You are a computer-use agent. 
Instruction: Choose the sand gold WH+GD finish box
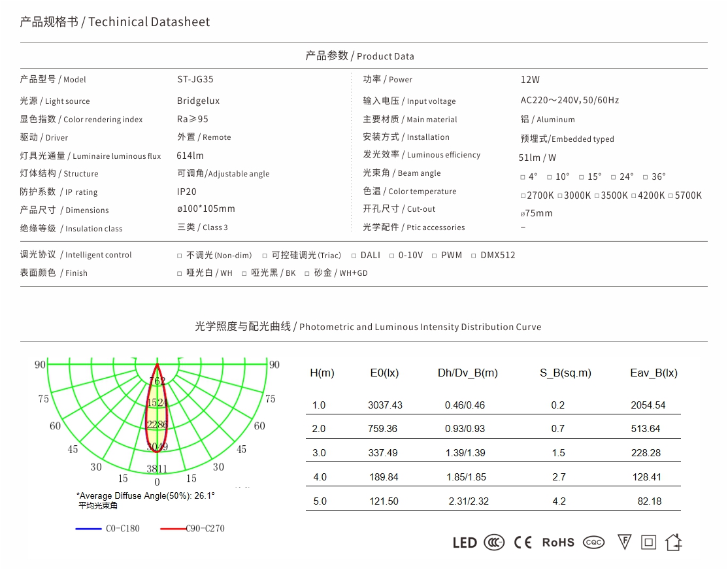[x=307, y=274]
